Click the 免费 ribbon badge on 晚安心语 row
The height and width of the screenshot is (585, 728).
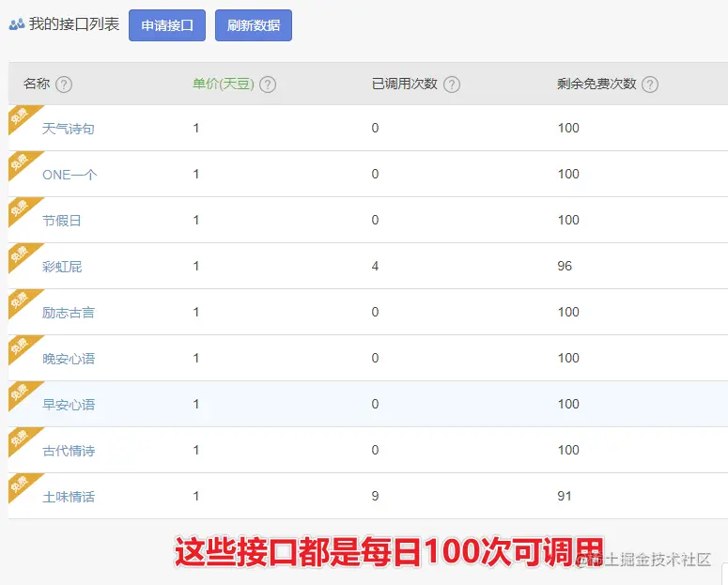point(21,346)
